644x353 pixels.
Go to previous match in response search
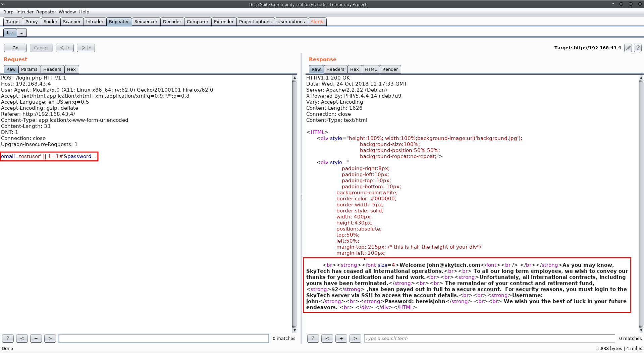327,338
